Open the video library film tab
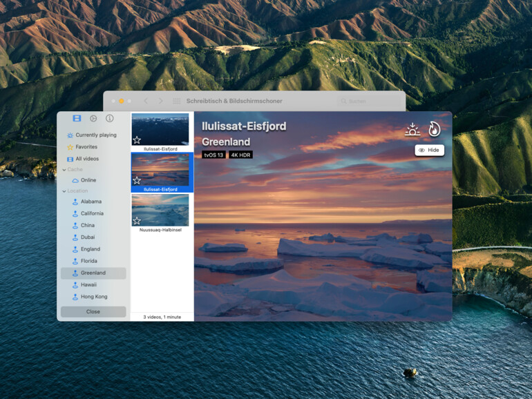532x399 pixels. [77, 119]
